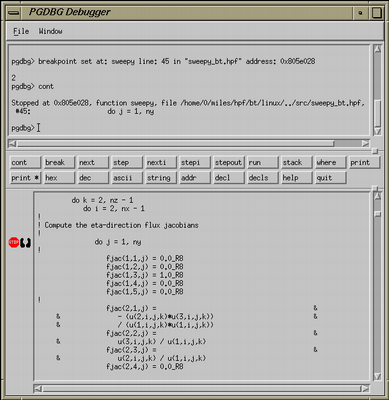389x400 pixels.
Task: Click source pane scroll up arrow
Action: (377, 196)
